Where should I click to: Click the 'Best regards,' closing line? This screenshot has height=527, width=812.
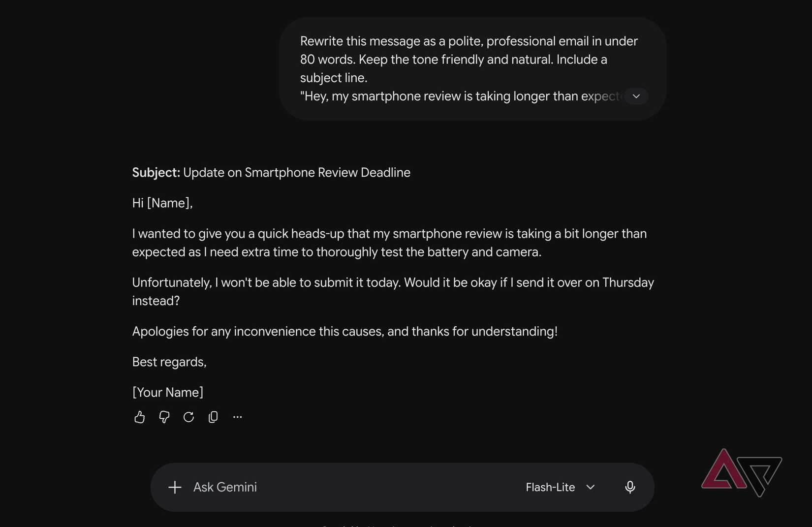tap(169, 362)
